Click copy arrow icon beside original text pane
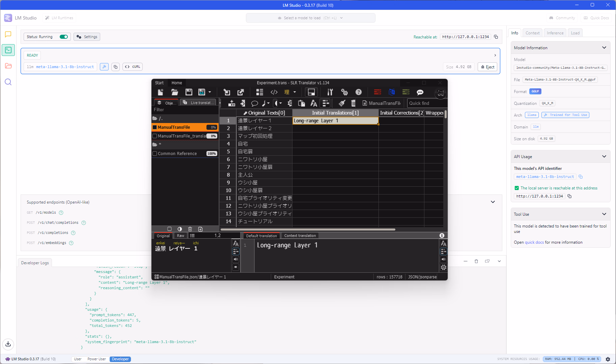 click(x=235, y=267)
